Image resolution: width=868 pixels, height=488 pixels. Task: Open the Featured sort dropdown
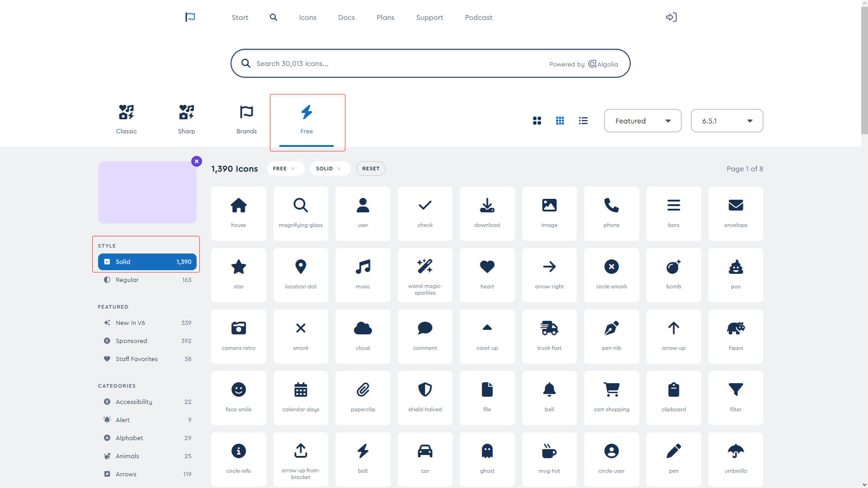pyautogui.click(x=642, y=121)
